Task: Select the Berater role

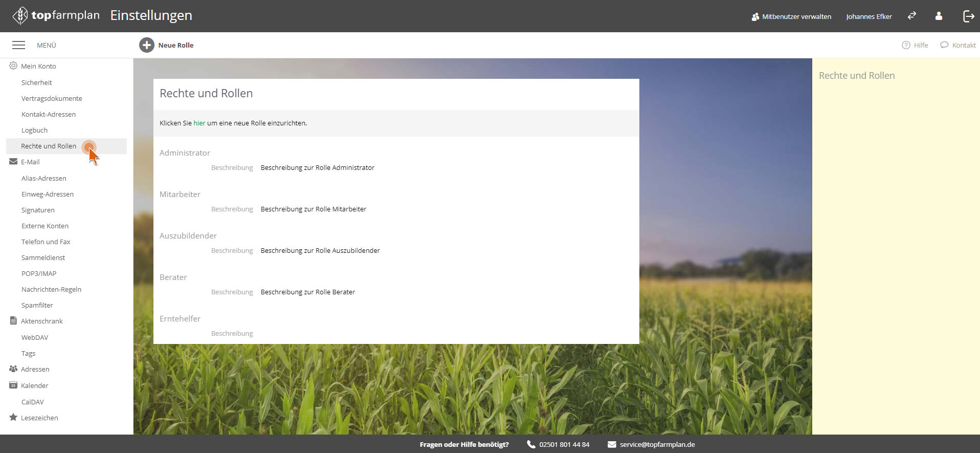Action: coord(173,277)
